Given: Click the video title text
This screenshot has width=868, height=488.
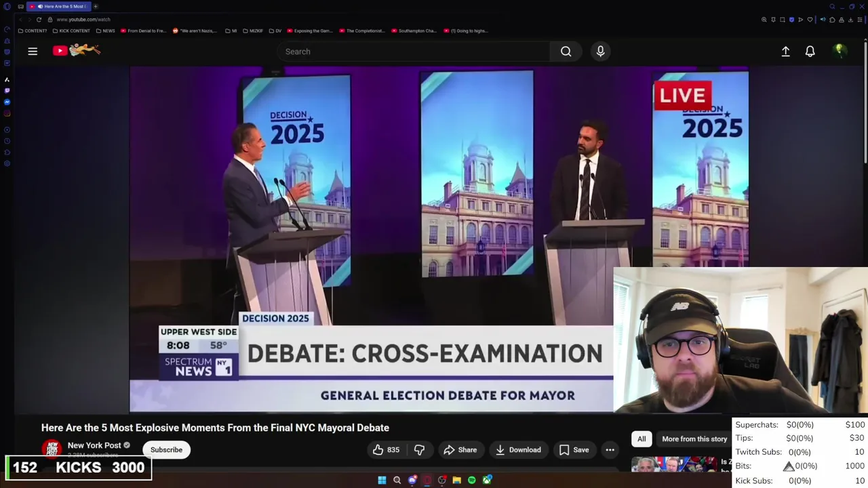Looking at the screenshot, I should (215, 428).
